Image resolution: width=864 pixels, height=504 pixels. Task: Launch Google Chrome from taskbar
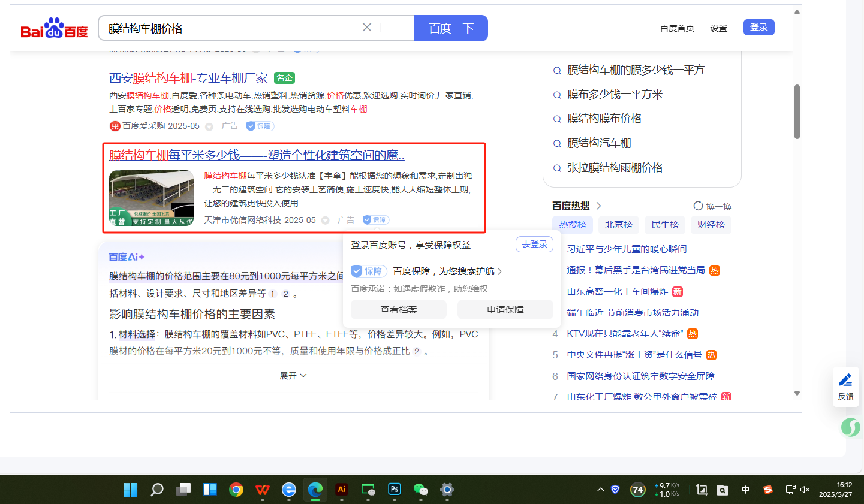(236, 490)
